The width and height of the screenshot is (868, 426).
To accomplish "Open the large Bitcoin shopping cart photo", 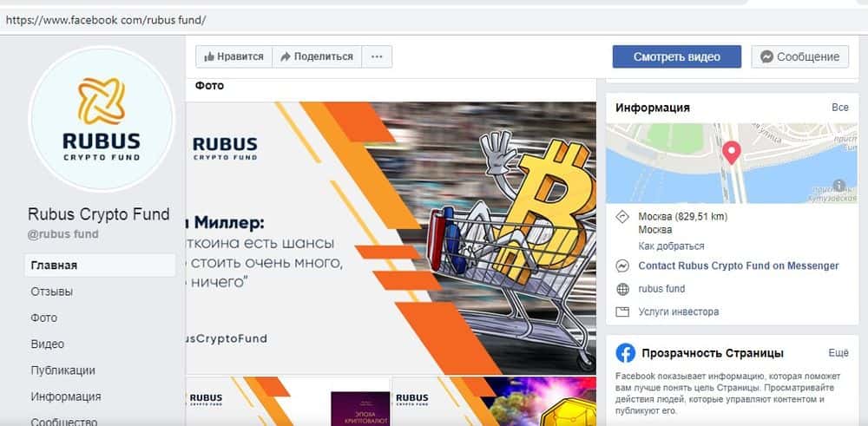I will 391,238.
